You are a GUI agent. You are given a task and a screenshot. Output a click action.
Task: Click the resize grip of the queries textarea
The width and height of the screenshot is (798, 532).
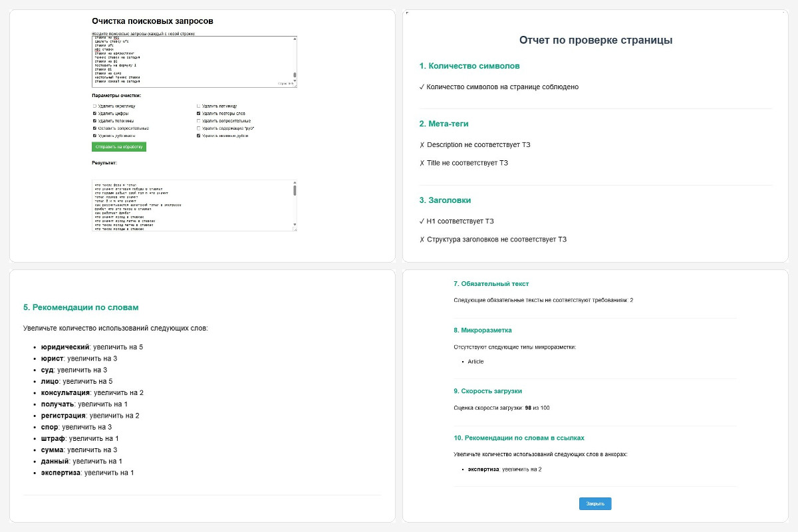click(x=295, y=85)
